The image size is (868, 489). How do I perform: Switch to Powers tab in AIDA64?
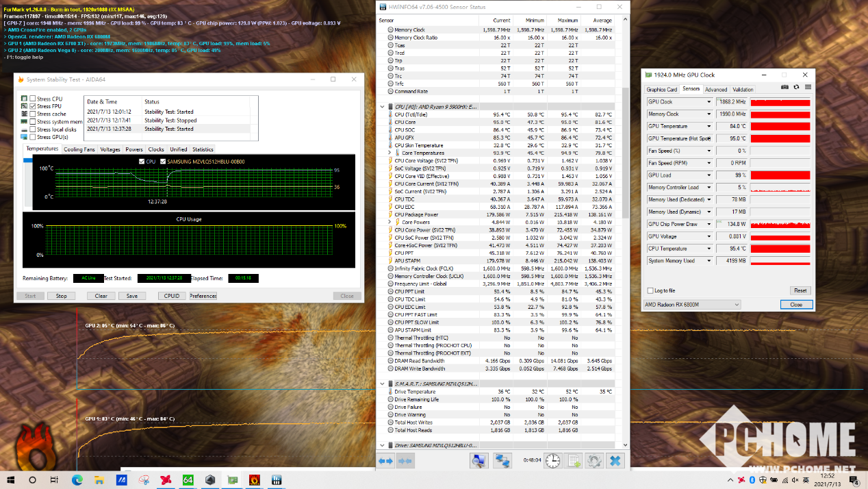(x=134, y=149)
